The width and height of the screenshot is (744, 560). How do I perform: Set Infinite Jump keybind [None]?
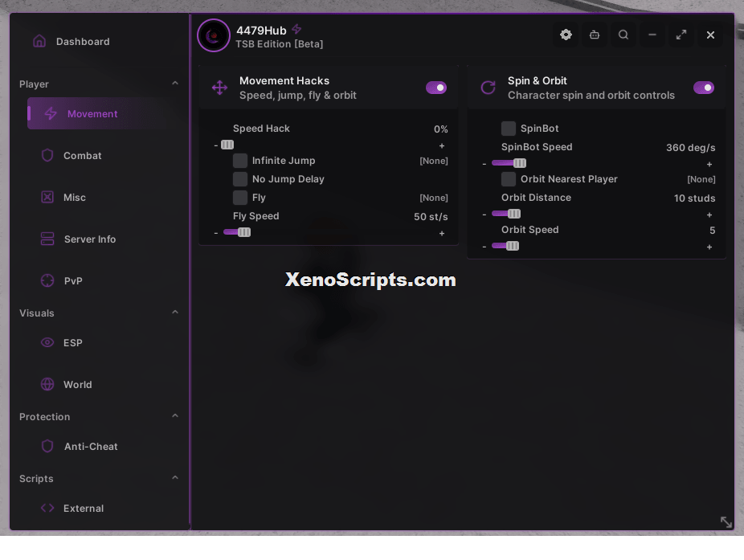point(434,161)
